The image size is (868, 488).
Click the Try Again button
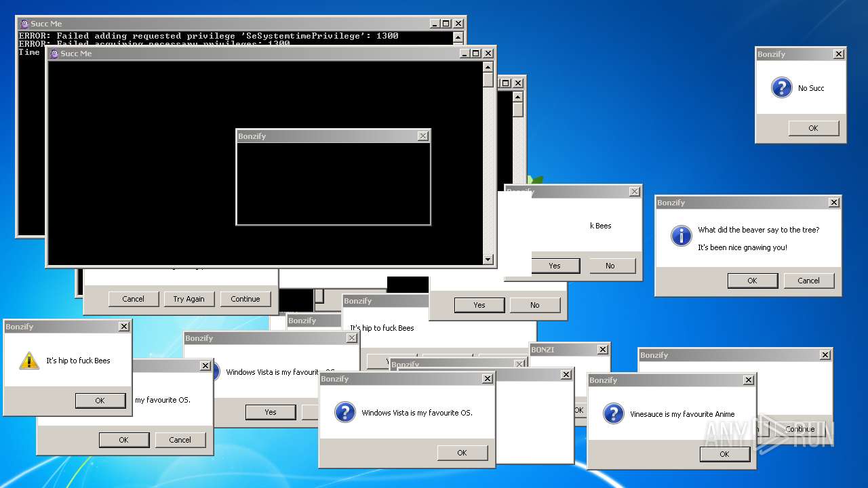pyautogui.click(x=189, y=299)
